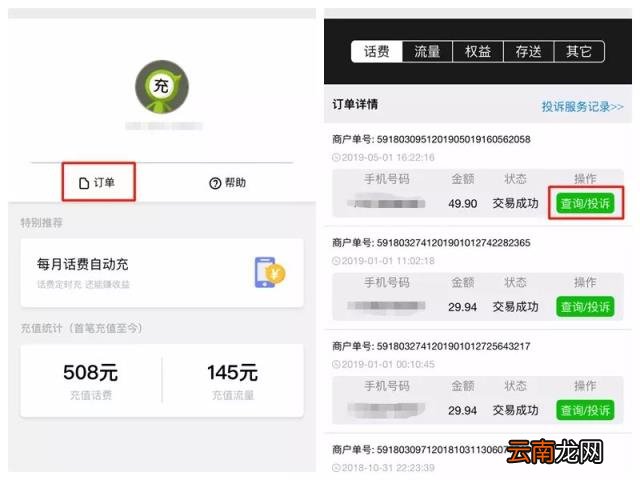640x480 pixels.
Task: Click the 508元 充值话费 statistic
Action: pos(91,380)
